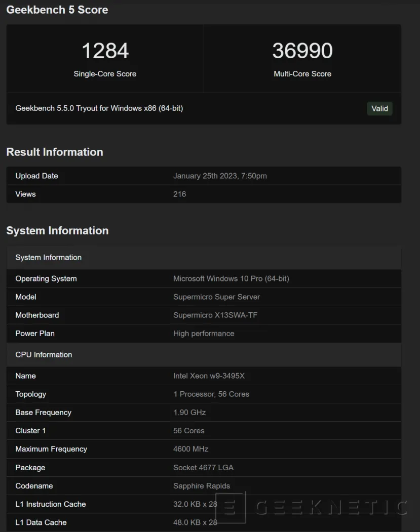Select the Intel Xeon w9-3495X value
The width and height of the screenshot is (420, 532).
click(209, 376)
